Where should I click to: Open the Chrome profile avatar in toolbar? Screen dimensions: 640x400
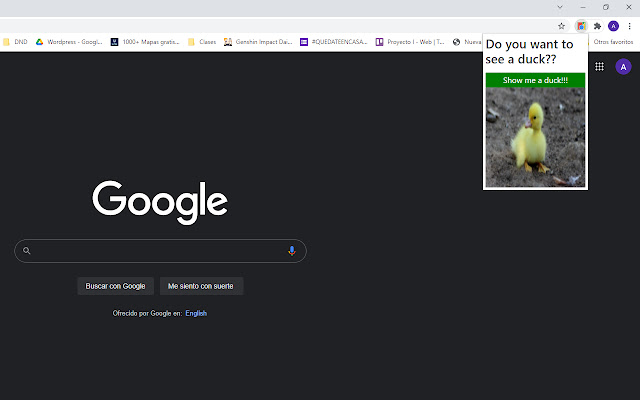click(613, 26)
